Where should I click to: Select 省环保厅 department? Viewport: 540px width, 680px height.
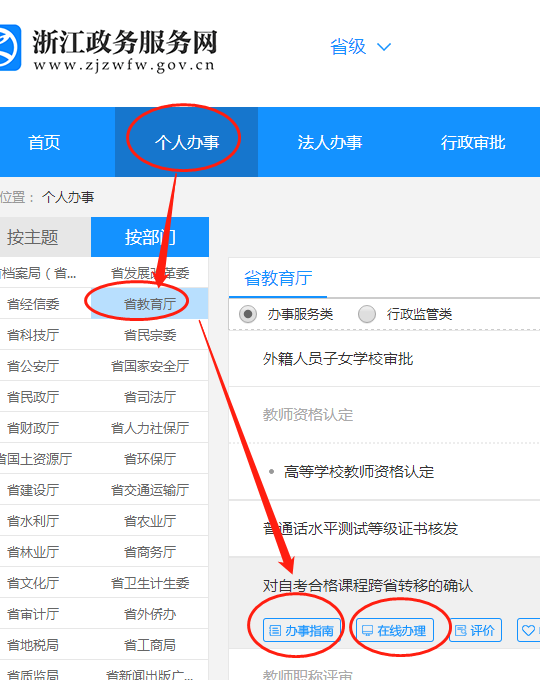coord(150,459)
